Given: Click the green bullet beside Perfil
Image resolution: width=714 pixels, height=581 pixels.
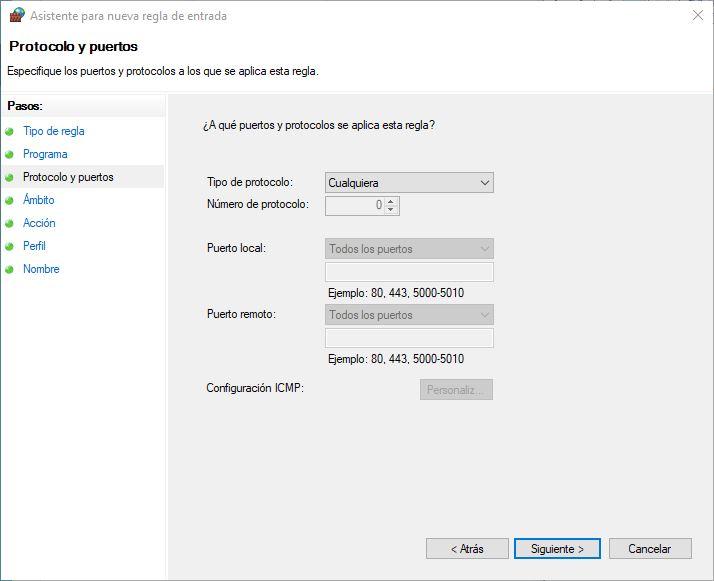Looking at the screenshot, I should tap(10, 246).
